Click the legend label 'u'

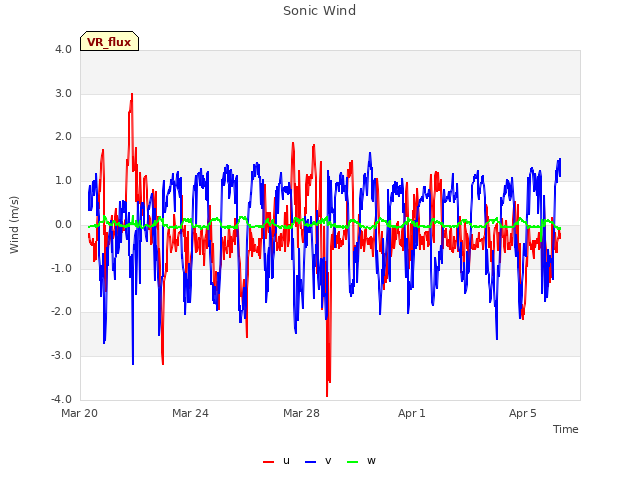[286, 461]
